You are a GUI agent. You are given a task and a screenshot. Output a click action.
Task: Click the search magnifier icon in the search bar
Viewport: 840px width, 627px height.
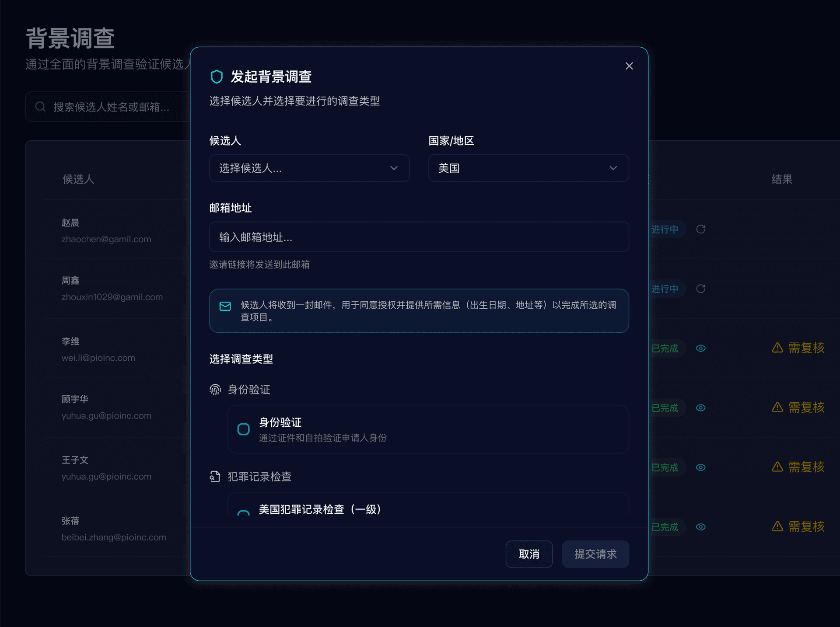(x=41, y=106)
